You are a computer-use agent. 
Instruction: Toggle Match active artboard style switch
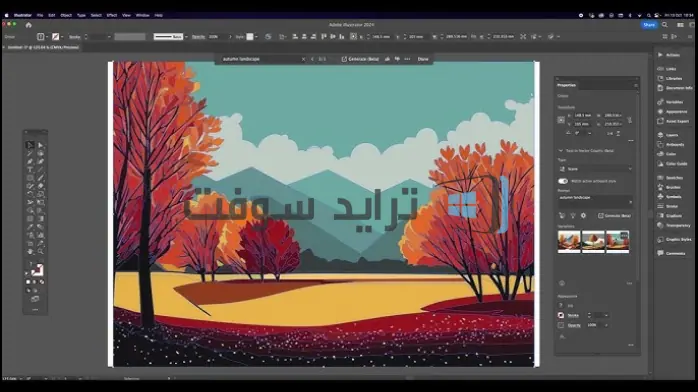[563, 181]
